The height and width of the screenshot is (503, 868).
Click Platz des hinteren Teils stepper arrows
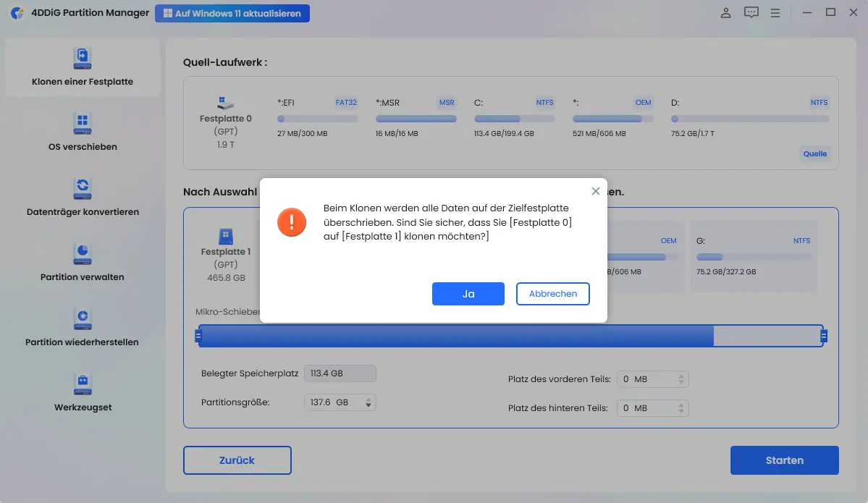[x=681, y=407]
